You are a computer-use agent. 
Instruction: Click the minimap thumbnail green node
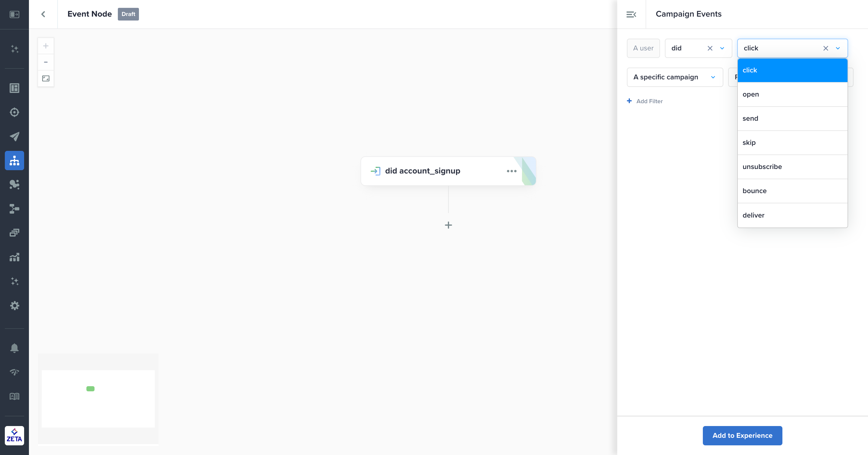pos(90,389)
